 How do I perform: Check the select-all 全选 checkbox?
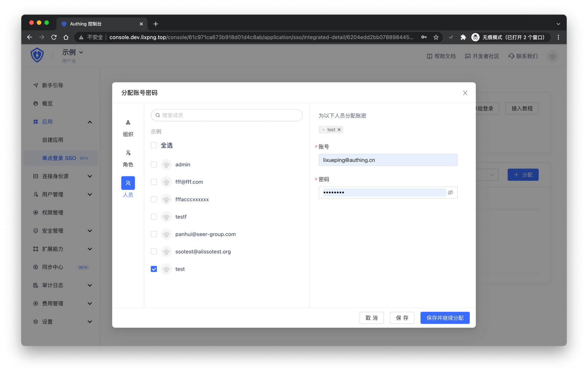pyautogui.click(x=154, y=145)
